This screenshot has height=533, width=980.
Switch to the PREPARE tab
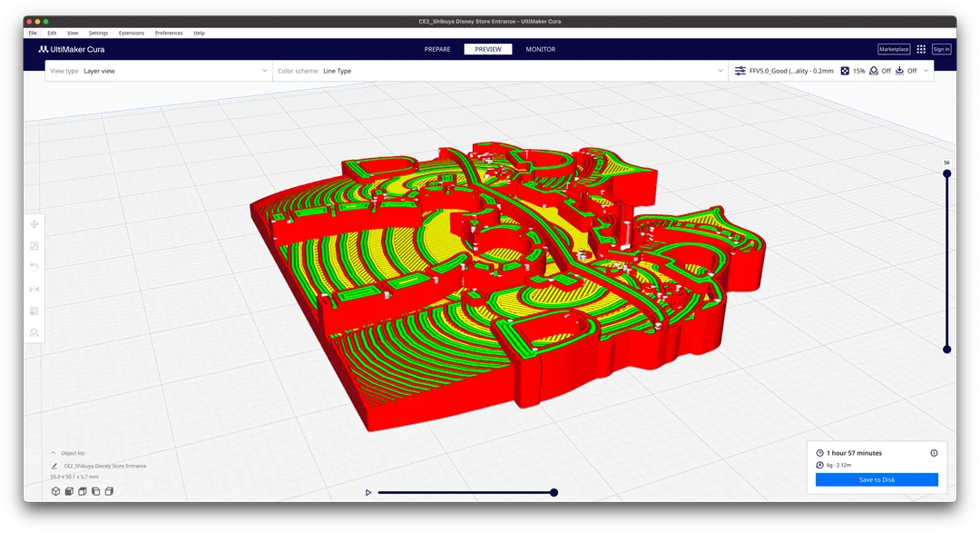coord(437,49)
